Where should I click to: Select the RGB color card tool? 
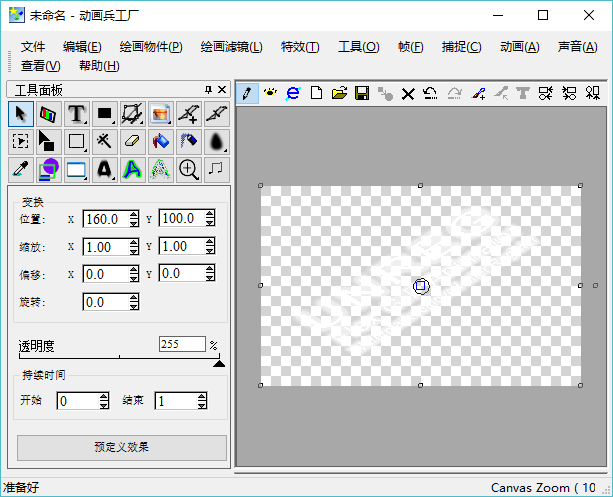click(49, 114)
